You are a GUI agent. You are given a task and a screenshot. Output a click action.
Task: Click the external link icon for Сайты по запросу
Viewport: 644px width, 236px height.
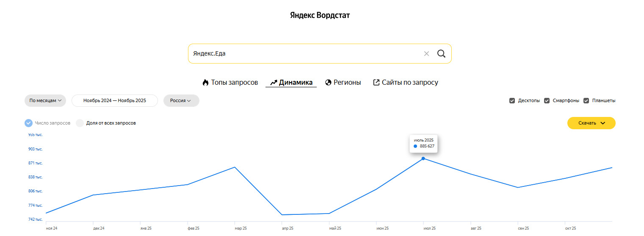click(x=376, y=83)
